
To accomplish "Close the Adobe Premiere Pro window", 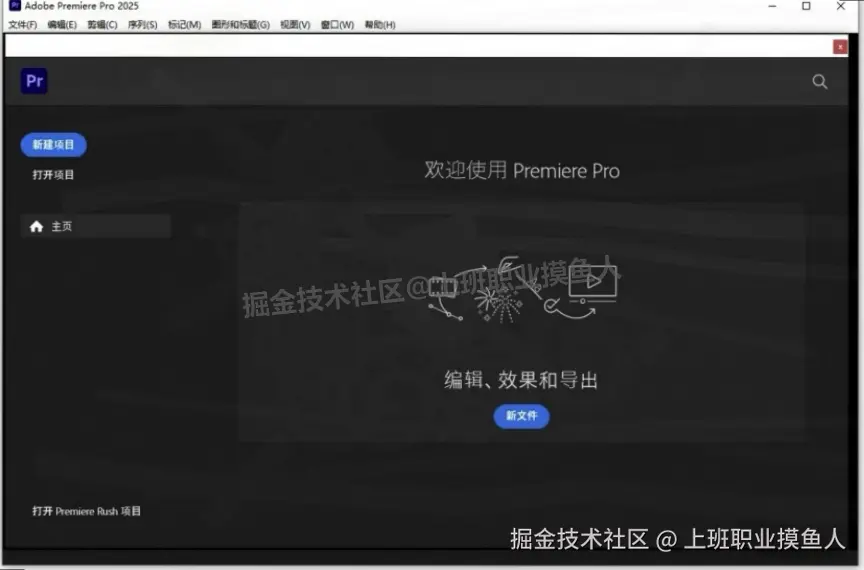I will pos(841,6).
